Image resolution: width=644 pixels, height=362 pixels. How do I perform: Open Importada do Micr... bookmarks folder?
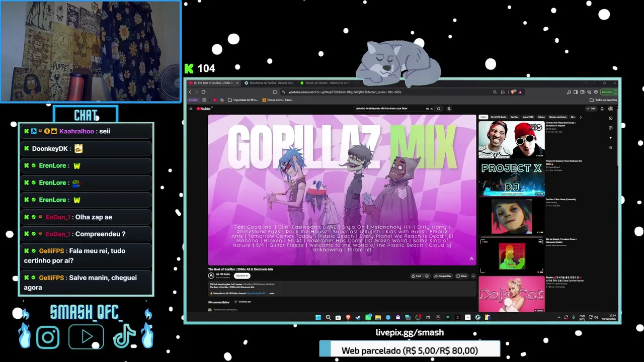[243, 100]
